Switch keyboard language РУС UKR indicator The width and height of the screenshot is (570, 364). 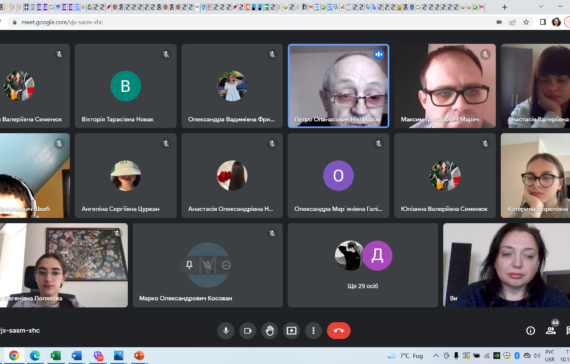[x=549, y=356]
